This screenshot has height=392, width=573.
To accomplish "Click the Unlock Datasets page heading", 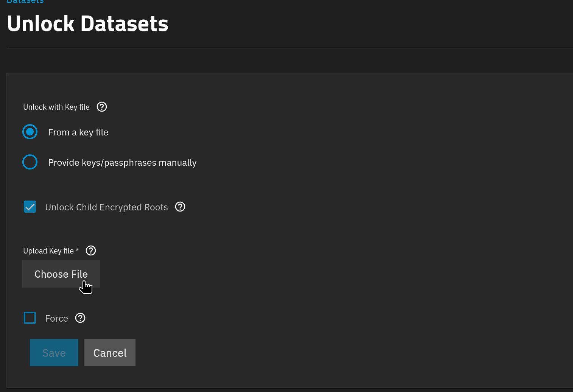I will click(87, 24).
